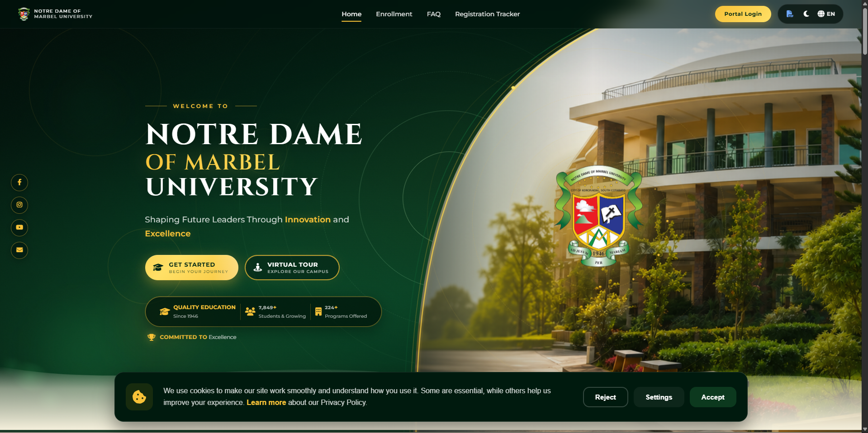
Task: Open the YouTube social link
Action: pos(19,227)
